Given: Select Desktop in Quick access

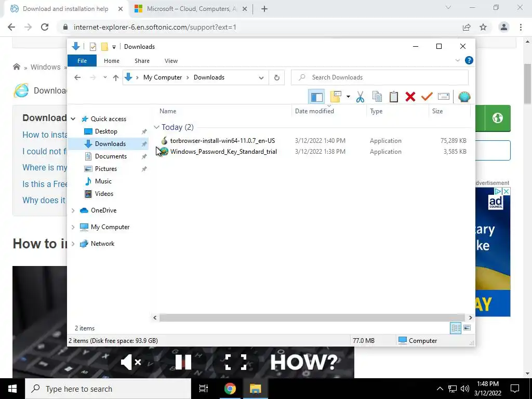Looking at the screenshot, I should [106, 131].
